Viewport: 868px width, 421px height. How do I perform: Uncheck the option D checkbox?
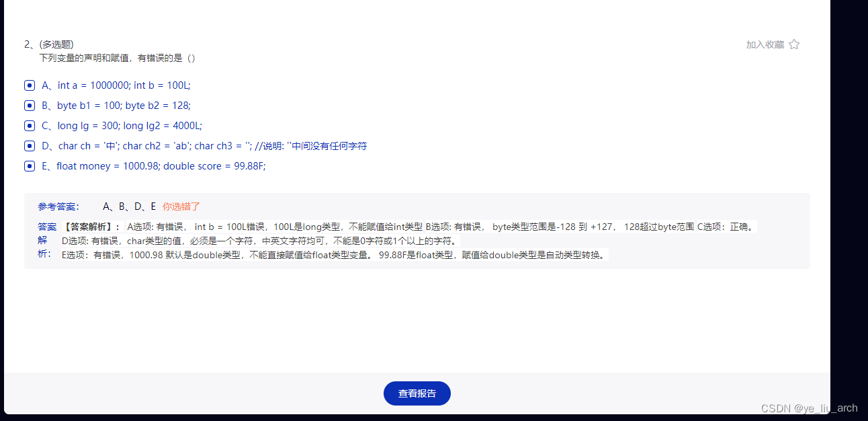point(29,145)
